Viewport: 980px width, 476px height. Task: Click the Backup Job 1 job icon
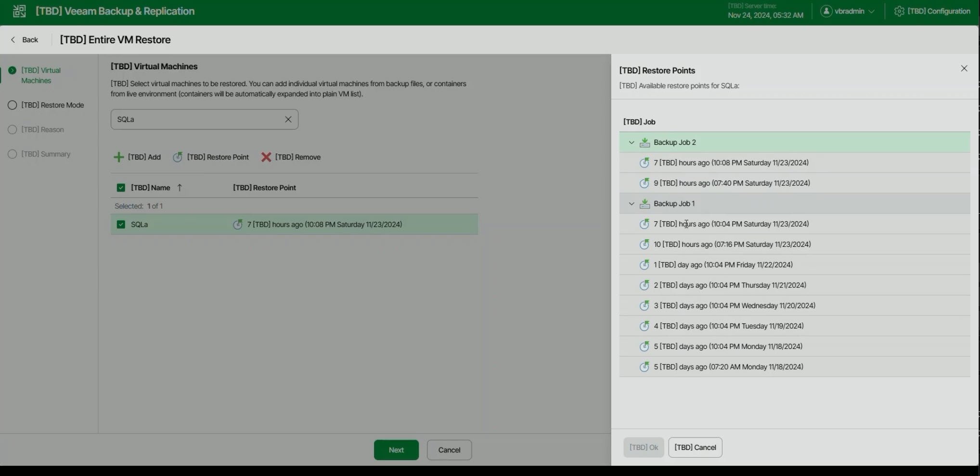(x=645, y=204)
